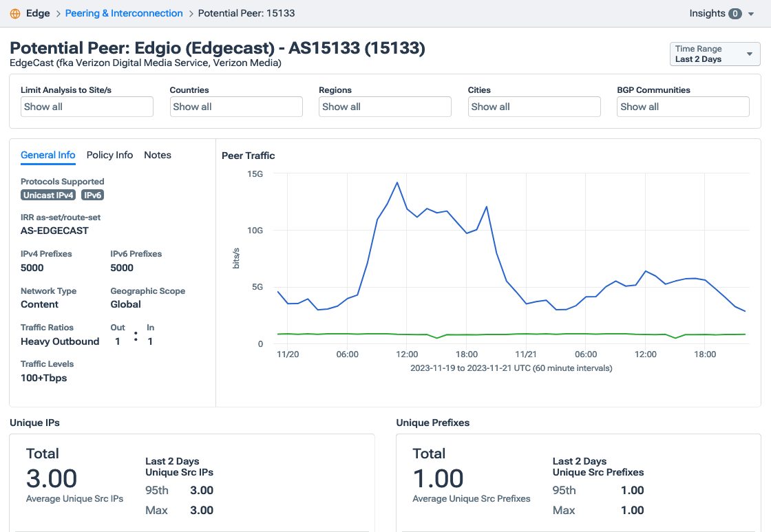The width and height of the screenshot is (771, 532).
Task: Open the Time Range dropdown
Action: pyautogui.click(x=715, y=54)
